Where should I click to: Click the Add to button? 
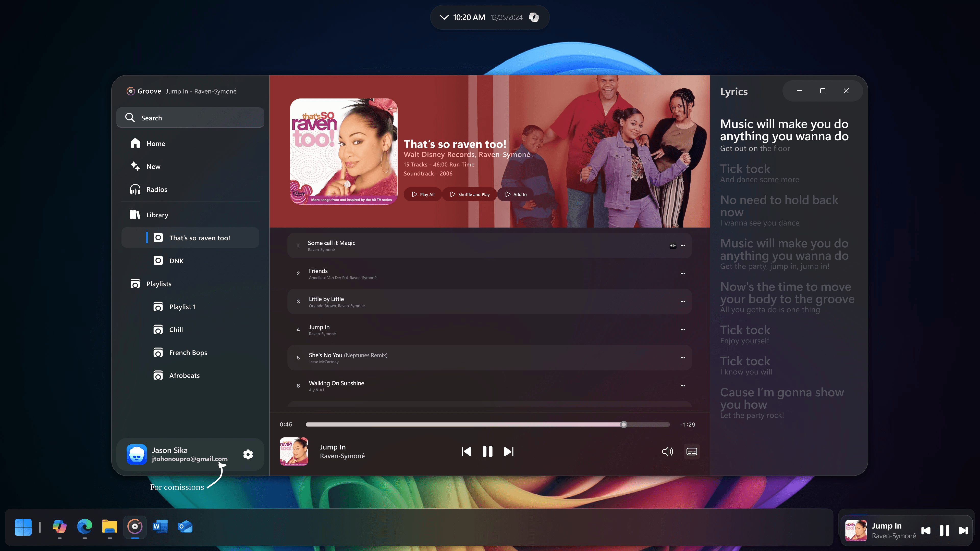click(x=516, y=194)
